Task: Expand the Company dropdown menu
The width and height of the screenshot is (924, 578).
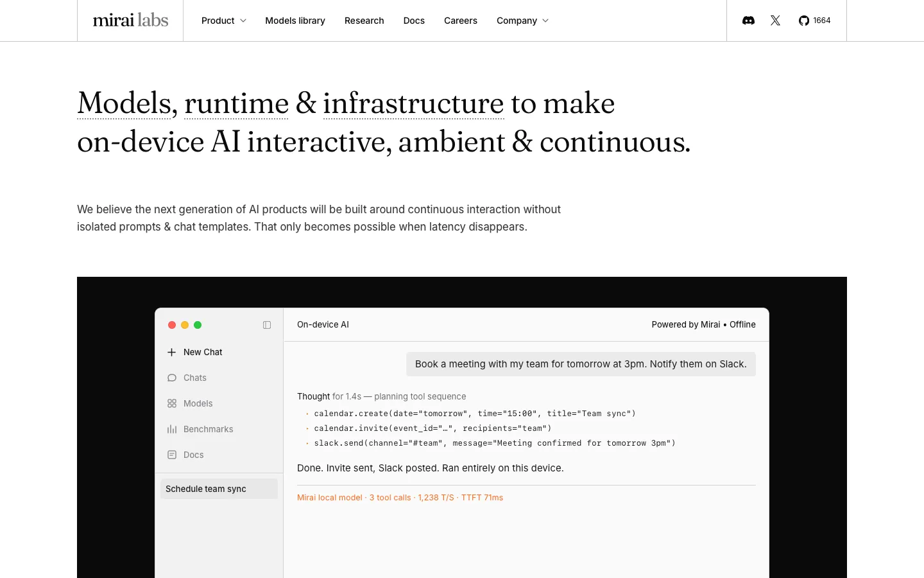Action: tap(522, 21)
